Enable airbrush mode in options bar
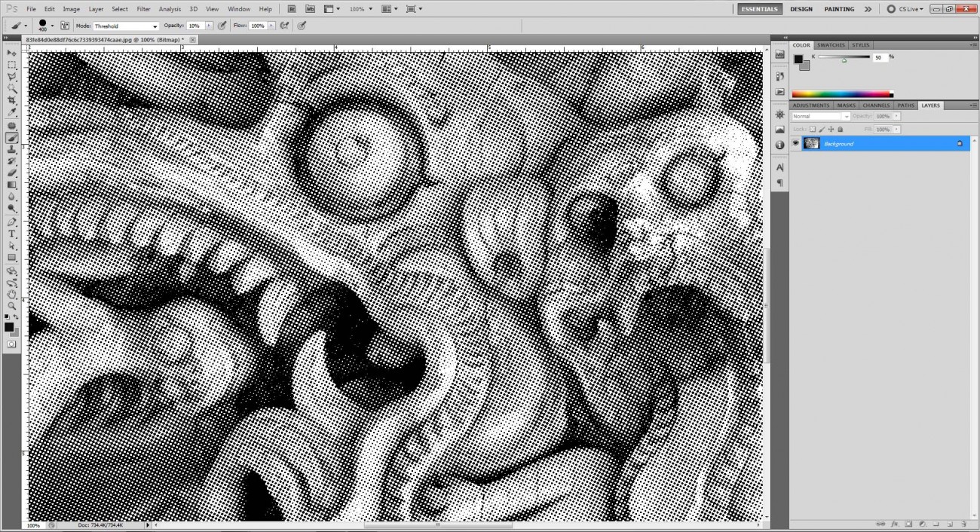 pyautogui.click(x=284, y=26)
